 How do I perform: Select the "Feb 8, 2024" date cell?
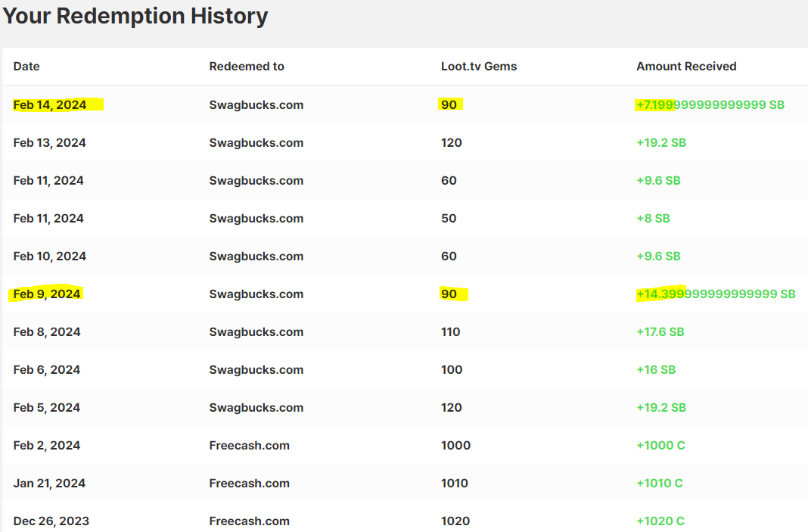[x=47, y=332]
